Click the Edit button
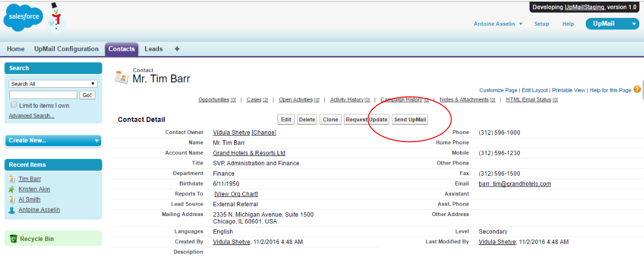This screenshot has height=260, width=644. 286,120
